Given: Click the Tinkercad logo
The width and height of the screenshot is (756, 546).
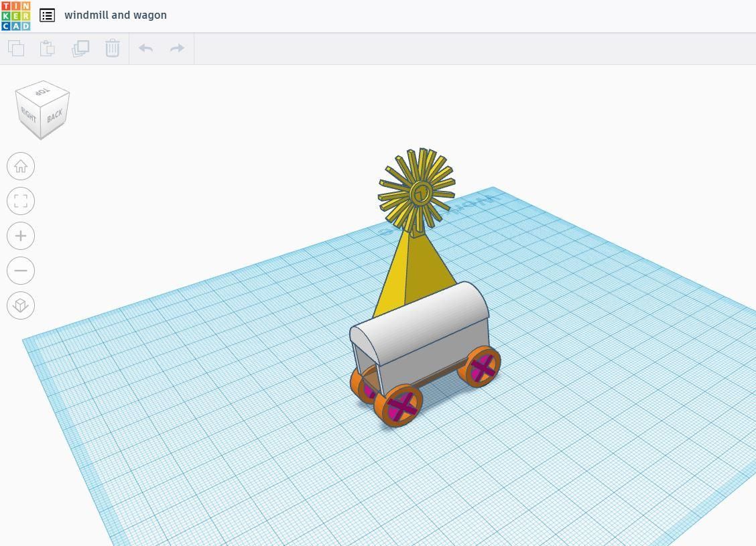Looking at the screenshot, I should point(16,15).
